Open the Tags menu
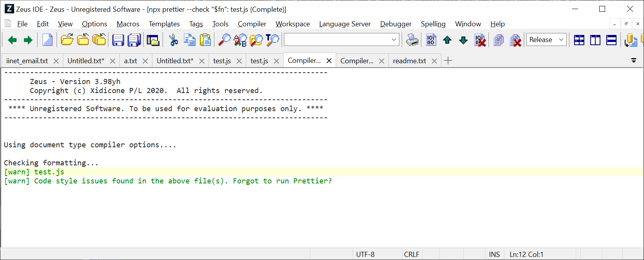The width and height of the screenshot is (644, 260). [196, 24]
